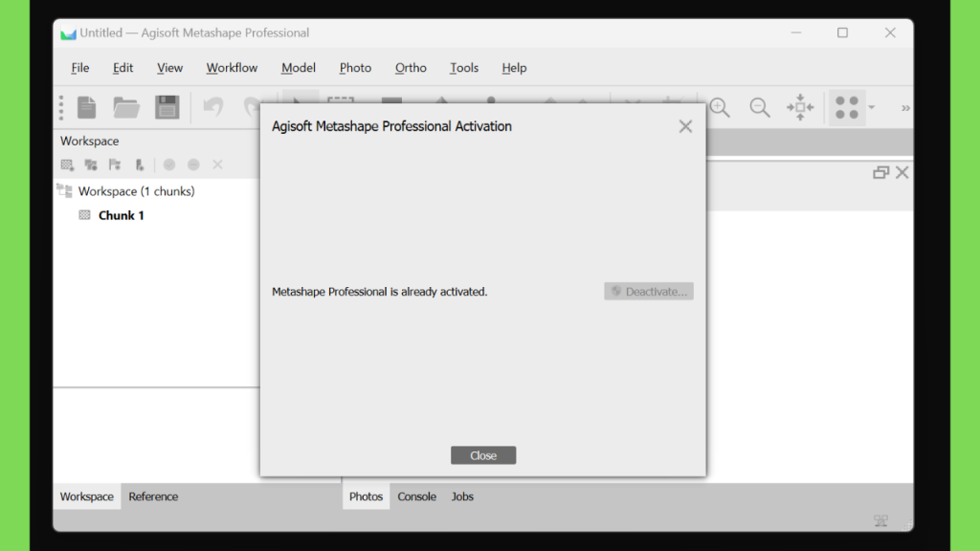Dismiss the Activation dialog via its X

[x=685, y=126]
